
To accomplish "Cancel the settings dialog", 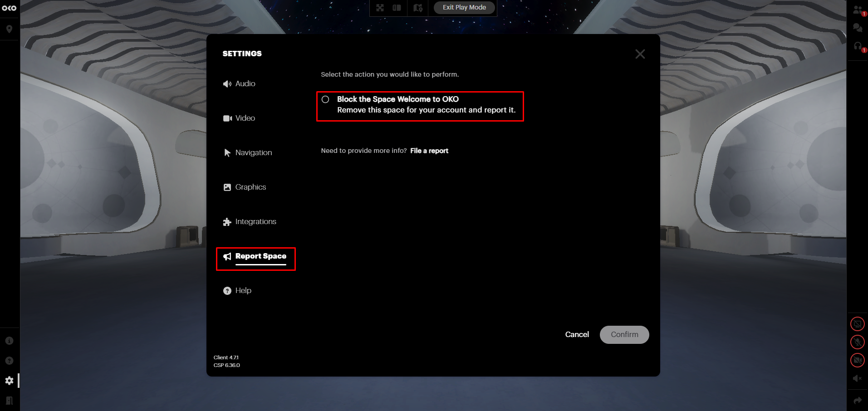I will (x=577, y=334).
